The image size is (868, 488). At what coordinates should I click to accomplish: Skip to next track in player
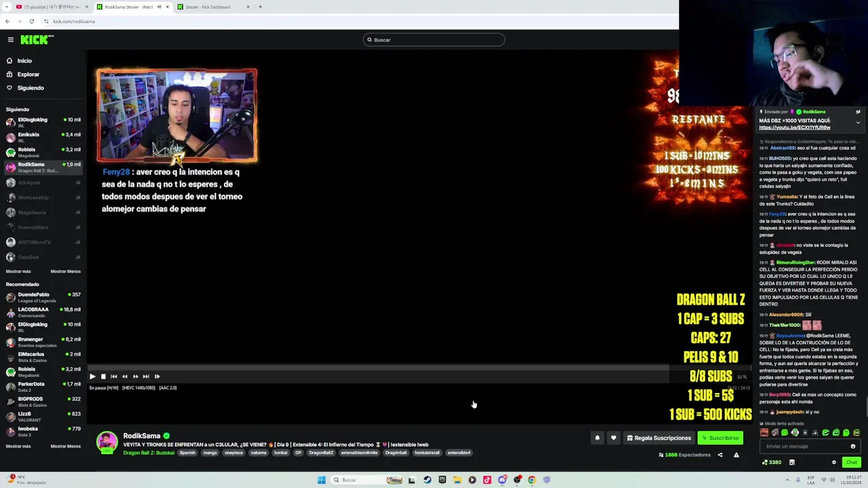point(146,376)
